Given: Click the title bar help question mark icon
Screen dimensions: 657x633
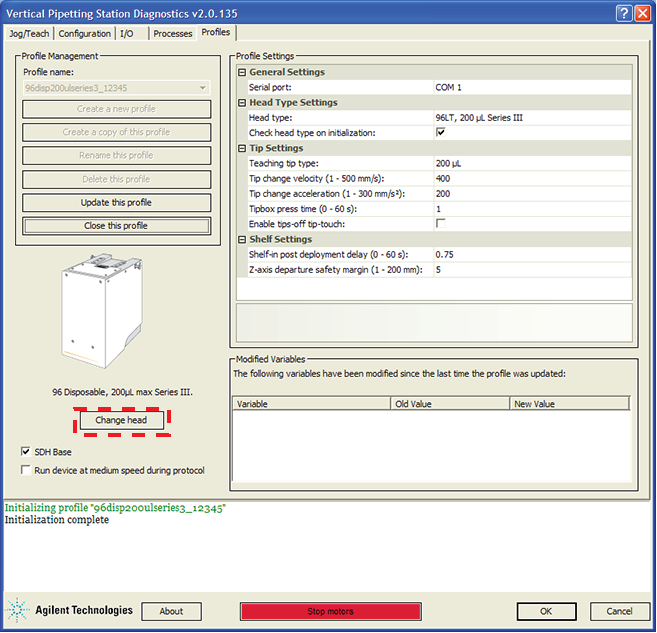Looking at the screenshot, I should click(x=623, y=12).
